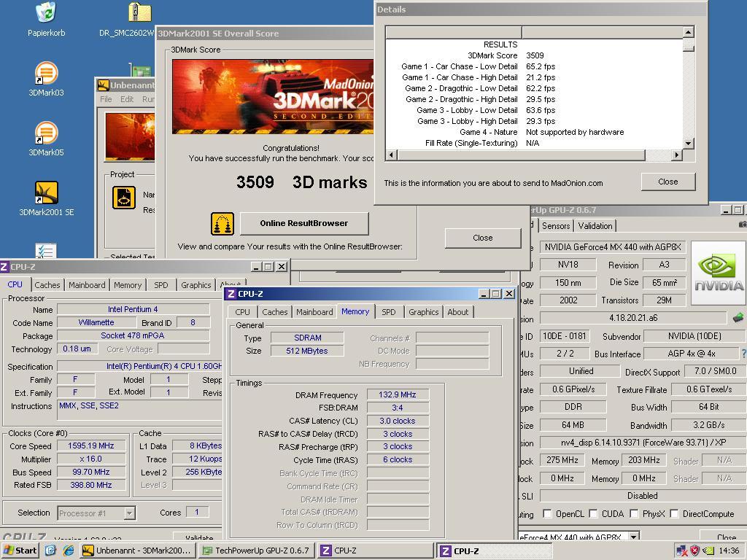Viewport: 747px width, 560px height.
Task: Click the checklist icon below 3DMark2001 SE
Action: [x=46, y=251]
